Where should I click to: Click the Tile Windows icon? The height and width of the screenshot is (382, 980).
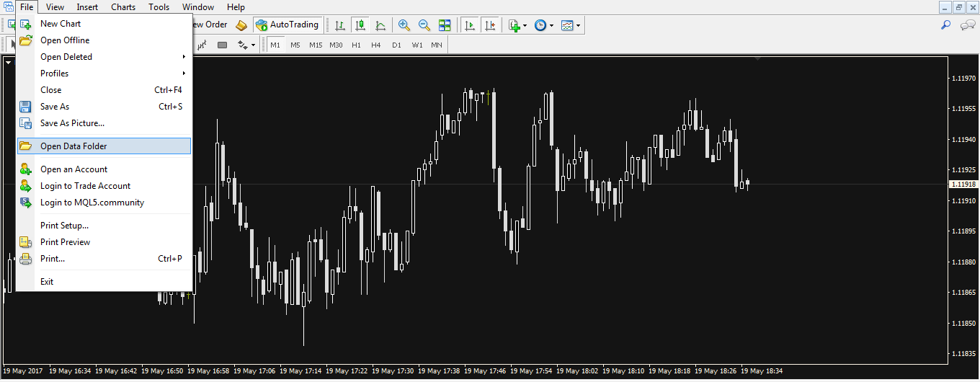coord(445,25)
